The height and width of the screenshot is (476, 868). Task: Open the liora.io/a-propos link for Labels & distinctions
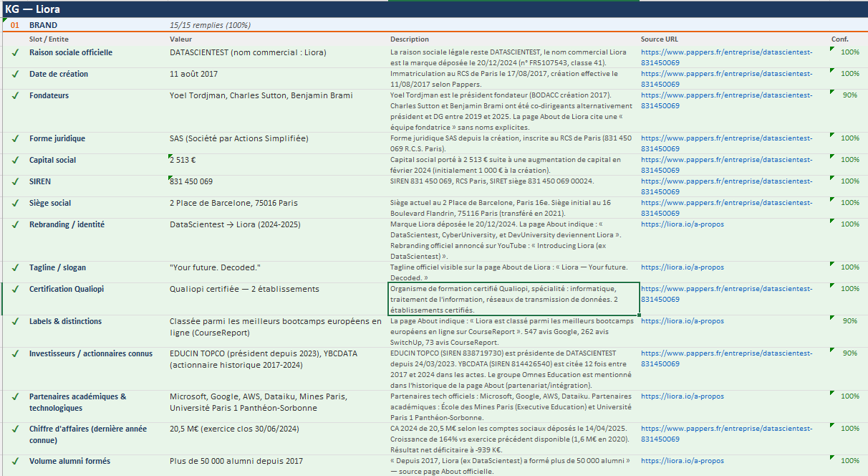(682, 321)
